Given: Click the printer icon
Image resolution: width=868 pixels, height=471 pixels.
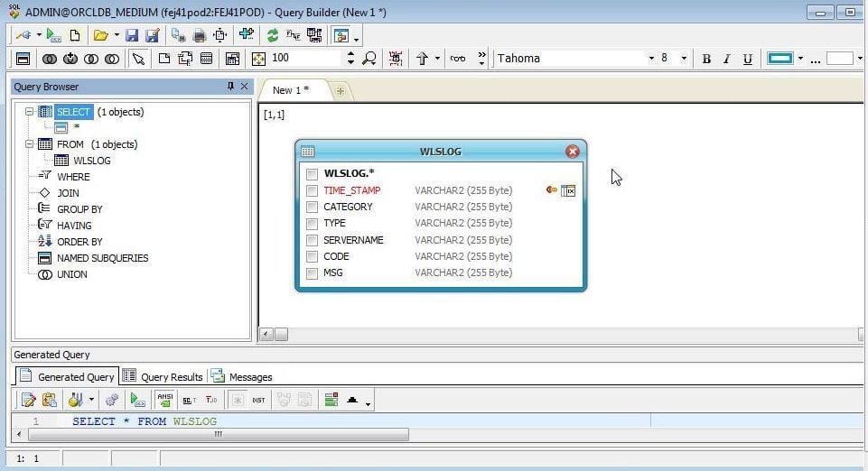Looking at the screenshot, I should [x=200, y=35].
